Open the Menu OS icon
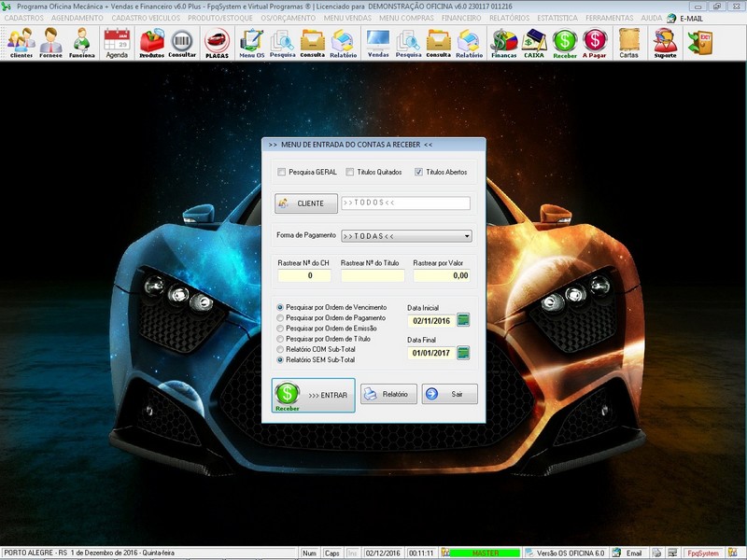Screen dimensions: 747x560 [x=251, y=43]
